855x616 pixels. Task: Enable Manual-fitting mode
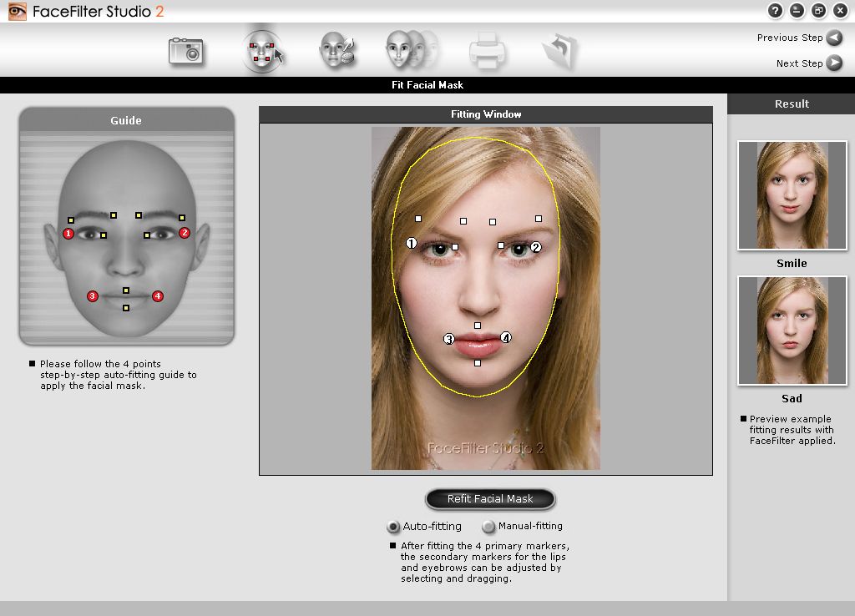[490, 527]
